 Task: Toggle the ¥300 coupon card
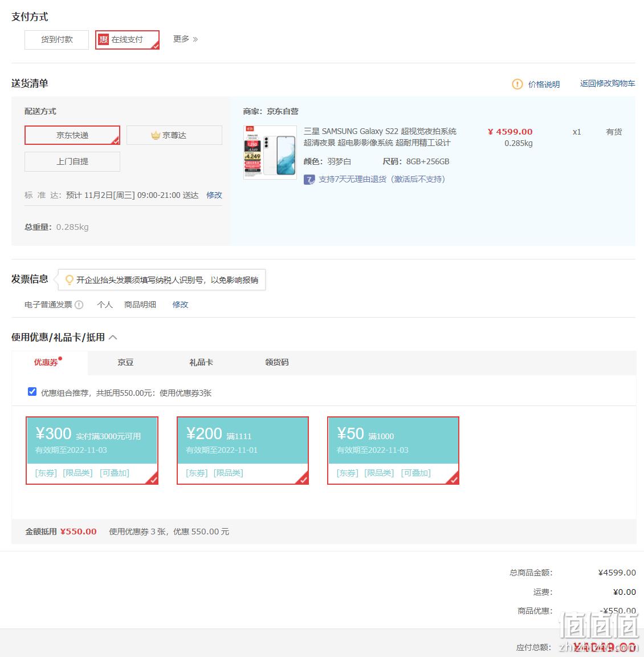92,451
